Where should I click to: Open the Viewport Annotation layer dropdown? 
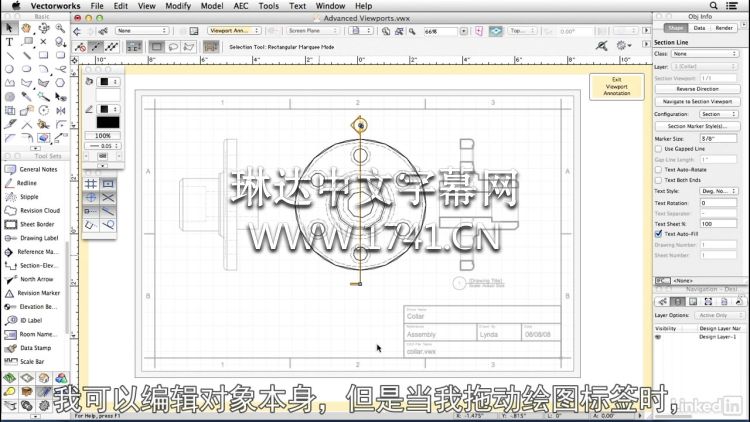(x=235, y=31)
